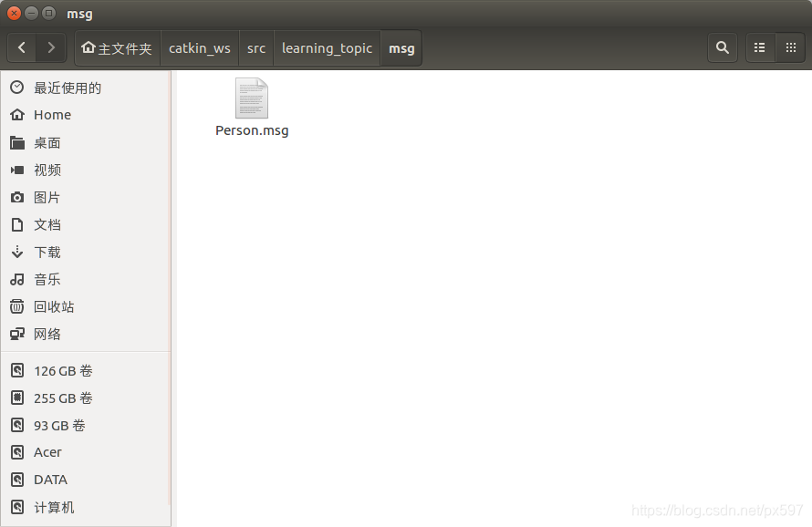Click the drive icon for DATA
This screenshot has width=812, height=527.
point(17,480)
